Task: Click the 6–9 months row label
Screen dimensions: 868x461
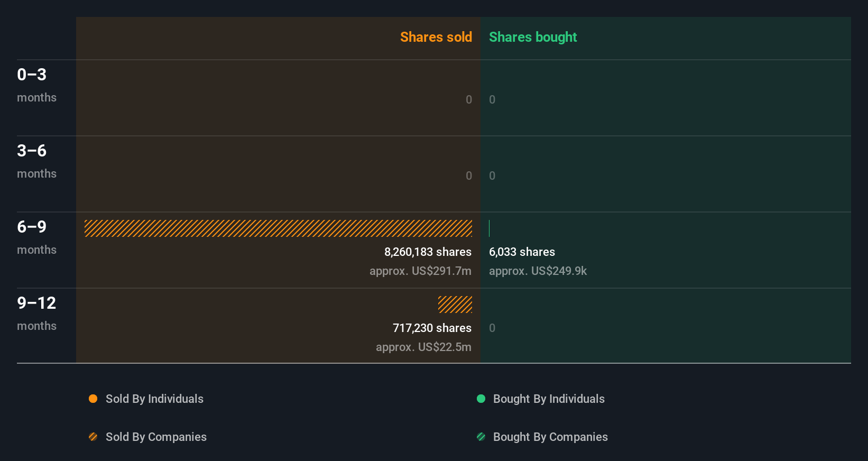Action: pos(36,237)
